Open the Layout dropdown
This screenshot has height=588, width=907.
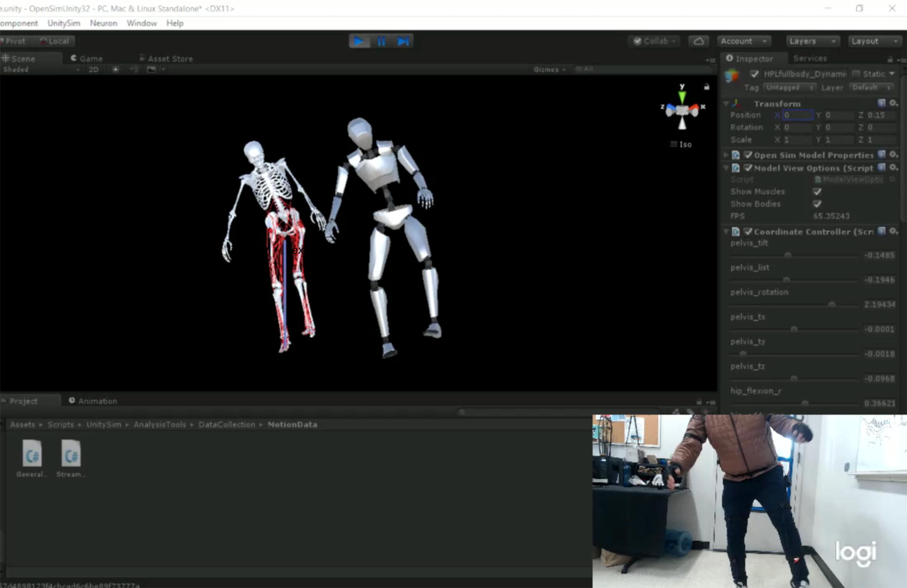tap(874, 41)
